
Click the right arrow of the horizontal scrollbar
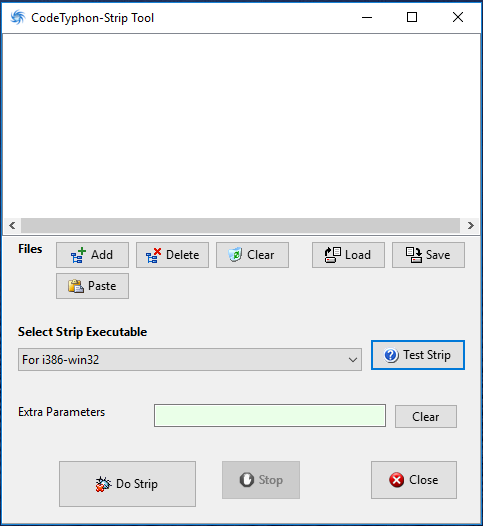(471, 225)
